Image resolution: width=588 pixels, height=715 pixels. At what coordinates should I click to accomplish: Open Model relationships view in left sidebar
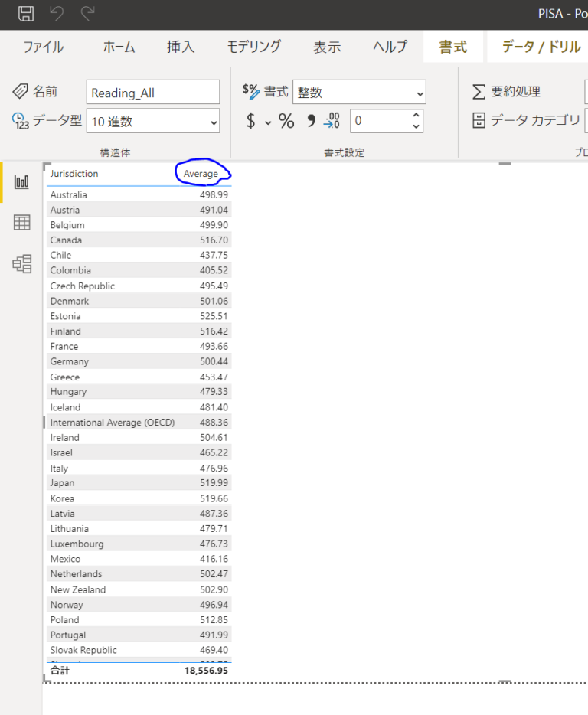[21, 264]
